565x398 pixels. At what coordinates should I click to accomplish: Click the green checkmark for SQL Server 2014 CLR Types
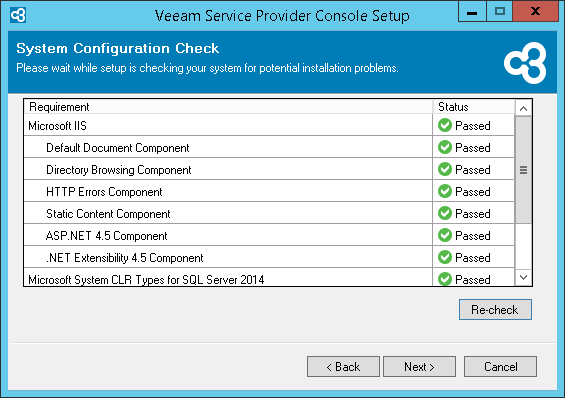click(x=445, y=279)
